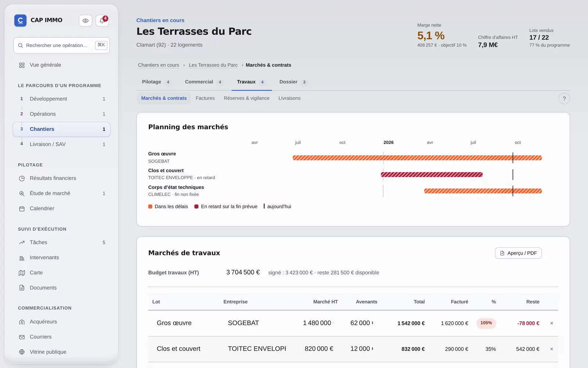588x368 pixels.
Task: Click Aperçu / PDF button
Action: pos(518,253)
